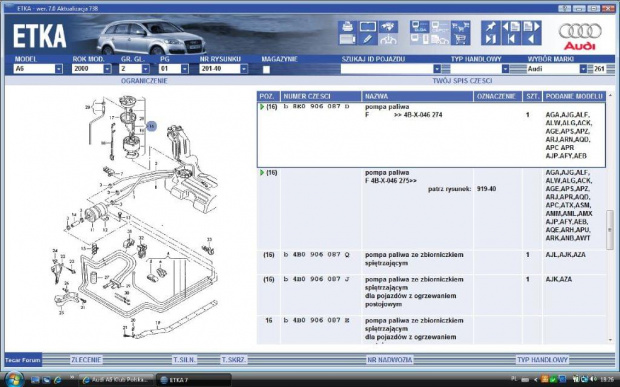
Task: Click the pencil edit icon
Action: [x=368, y=39]
